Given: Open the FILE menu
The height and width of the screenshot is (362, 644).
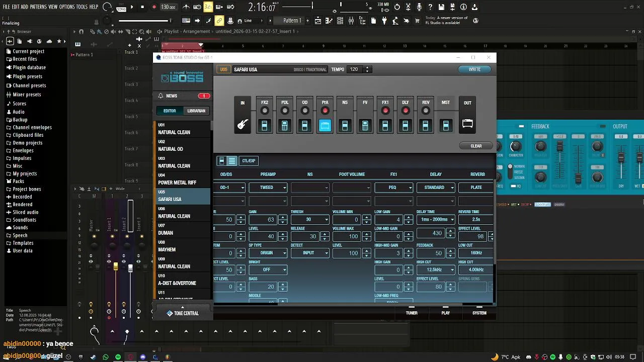Looking at the screenshot, I should click(x=7, y=7).
